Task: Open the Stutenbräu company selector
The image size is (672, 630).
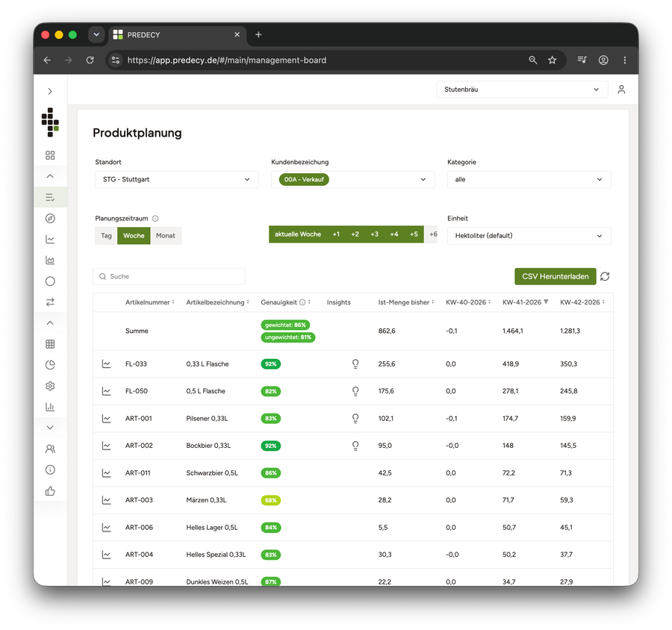Action: point(522,90)
